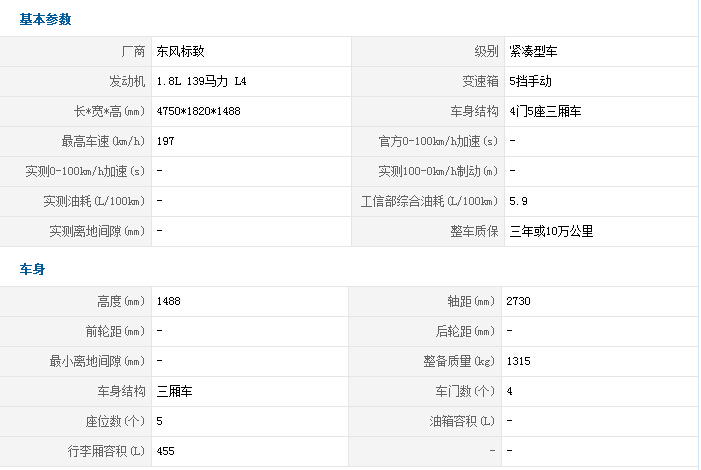Viewport: 701px width, 470px height.
Task: Click the 厂商 label cell
Action: click(x=132, y=51)
